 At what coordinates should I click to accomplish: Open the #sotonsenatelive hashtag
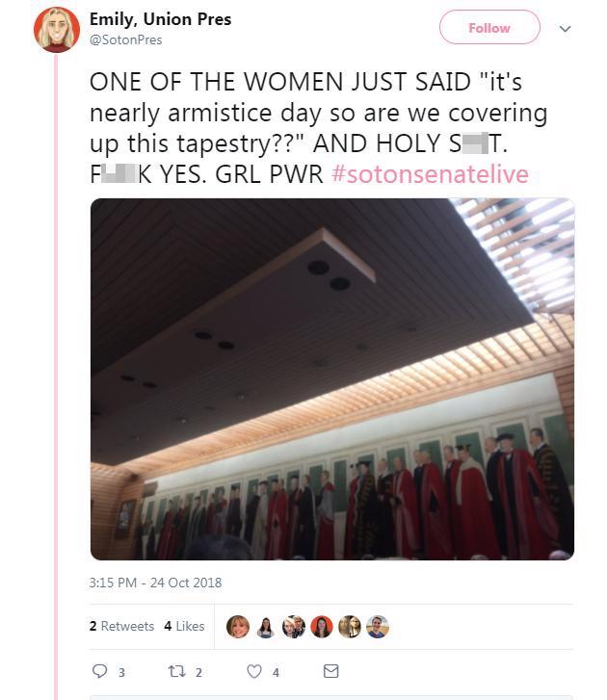click(x=430, y=173)
